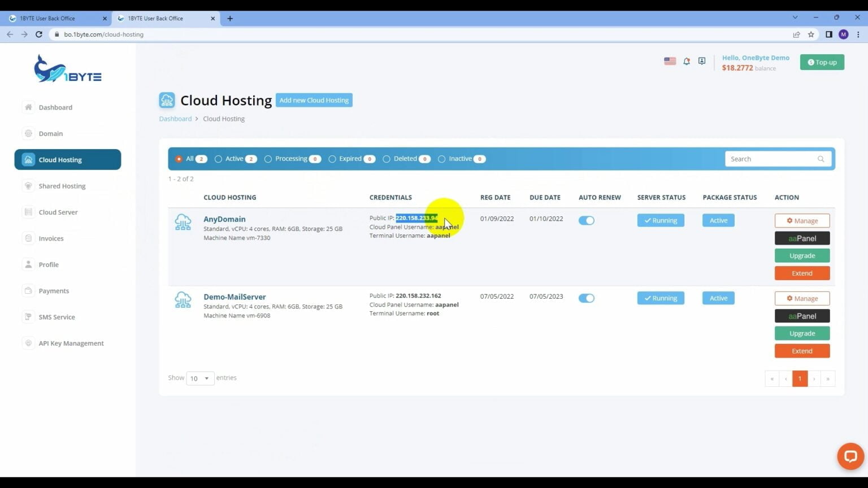Open Cloud Server from the sidebar
868x488 pixels.
tap(58, 212)
